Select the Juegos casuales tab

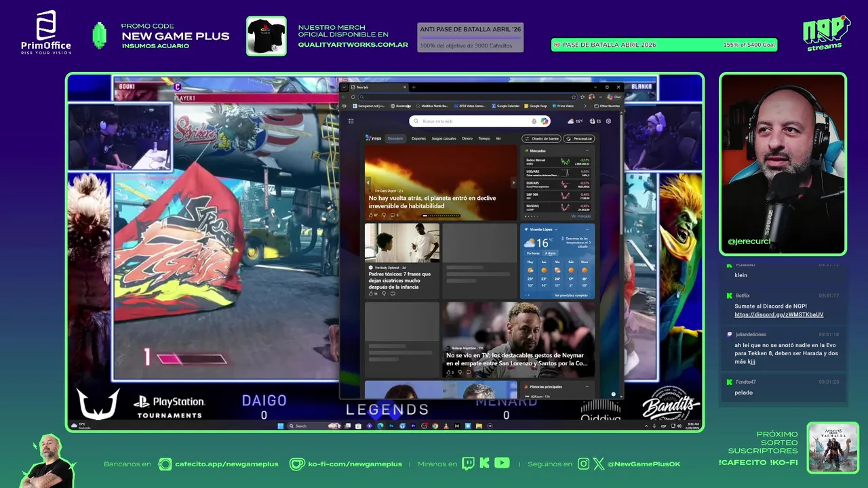444,138
